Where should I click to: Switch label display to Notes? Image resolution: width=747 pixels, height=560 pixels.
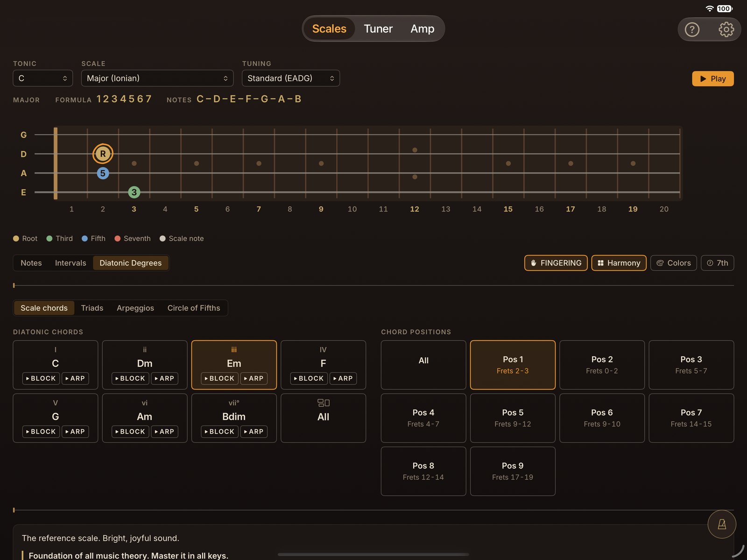click(x=31, y=263)
